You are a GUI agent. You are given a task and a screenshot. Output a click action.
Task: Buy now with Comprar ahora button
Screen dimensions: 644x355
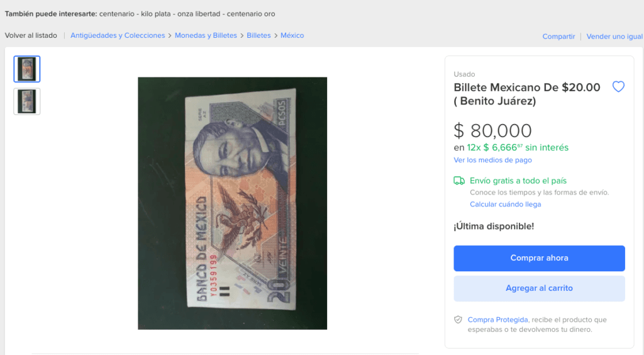click(x=539, y=258)
